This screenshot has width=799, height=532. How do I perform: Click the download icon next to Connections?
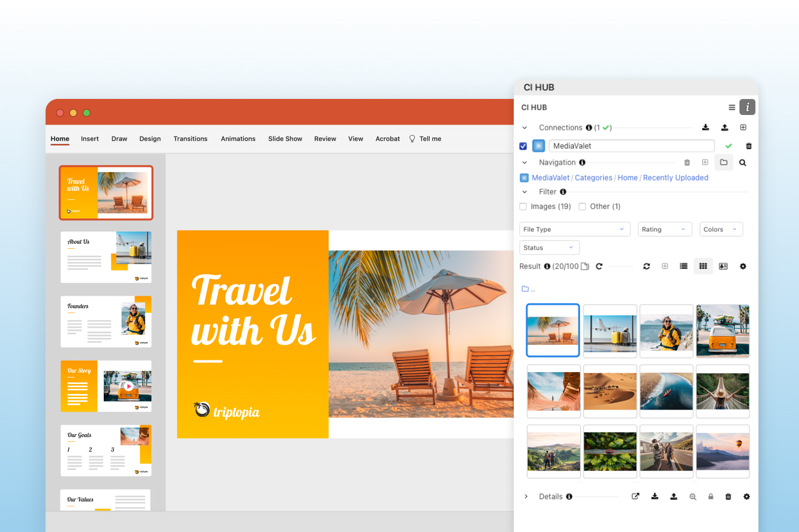click(705, 127)
